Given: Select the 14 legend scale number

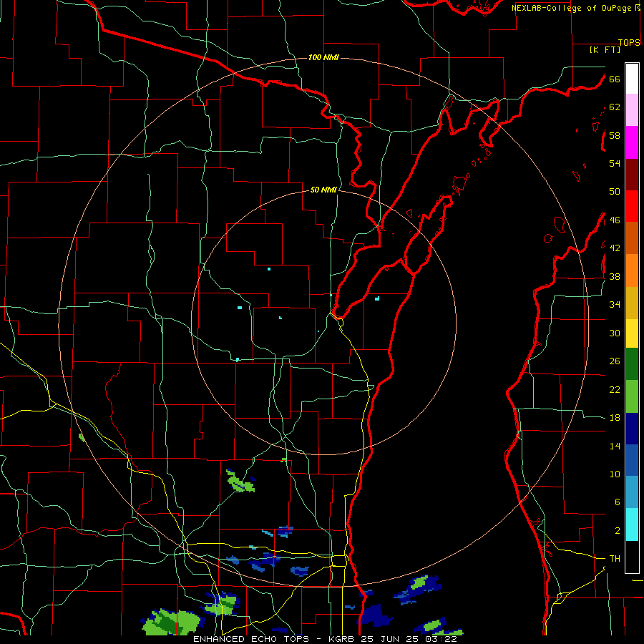Looking at the screenshot, I should 615,447.
